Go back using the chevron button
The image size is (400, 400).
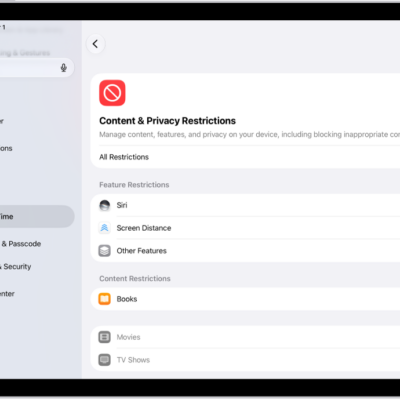click(x=96, y=44)
